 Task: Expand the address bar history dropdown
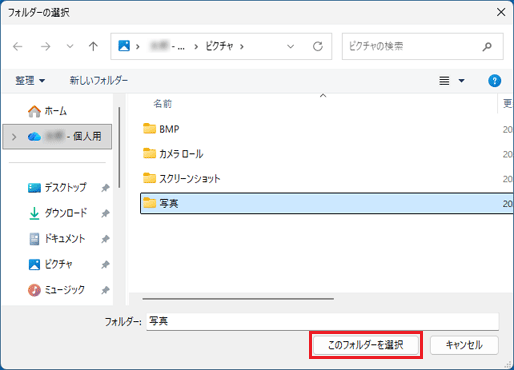pyautogui.click(x=291, y=46)
